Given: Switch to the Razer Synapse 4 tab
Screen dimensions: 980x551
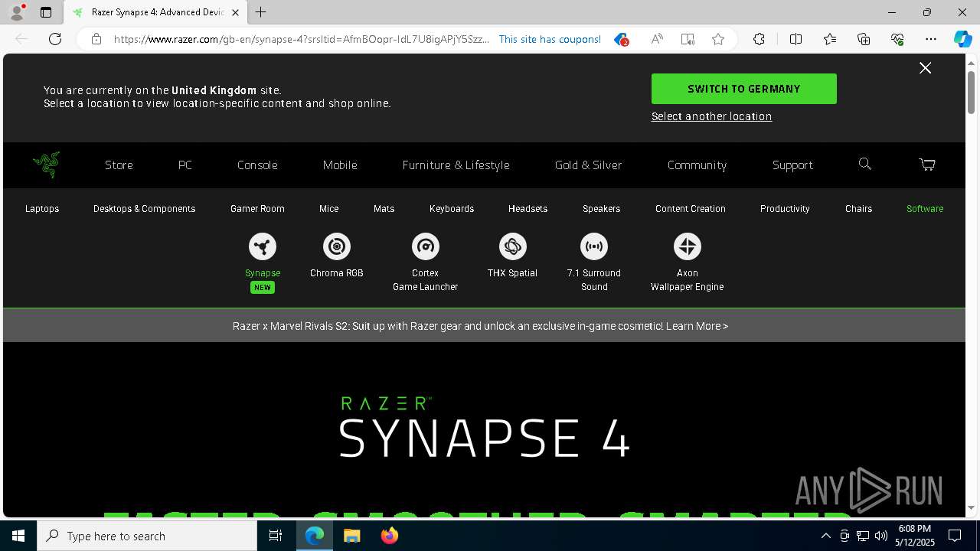Looking at the screenshot, I should coord(155,12).
